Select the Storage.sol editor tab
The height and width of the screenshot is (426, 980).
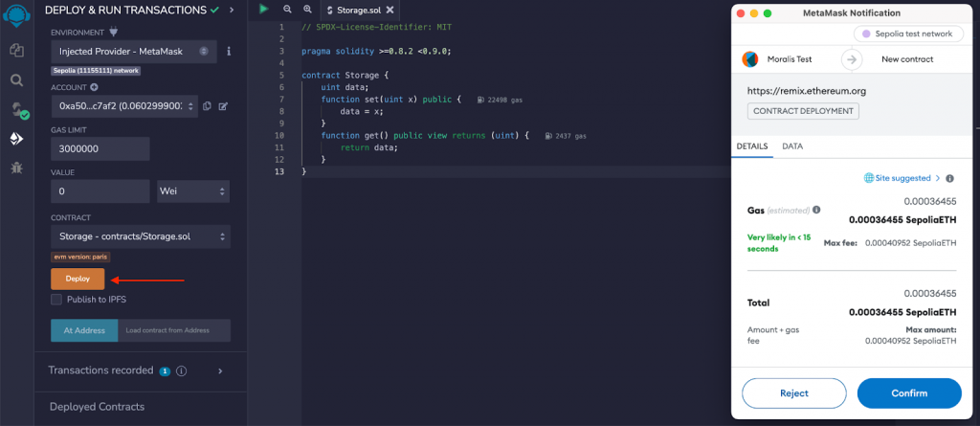click(x=360, y=10)
